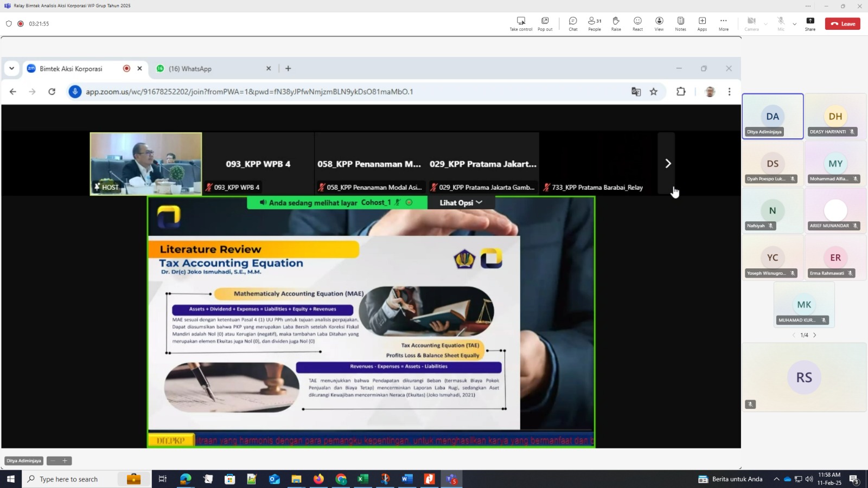This screenshot has width=868, height=488.
Task: Click the browser address bar URL
Action: tap(250, 92)
